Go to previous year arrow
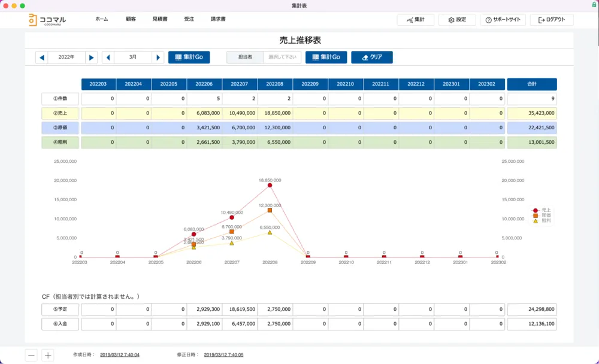 (x=41, y=57)
